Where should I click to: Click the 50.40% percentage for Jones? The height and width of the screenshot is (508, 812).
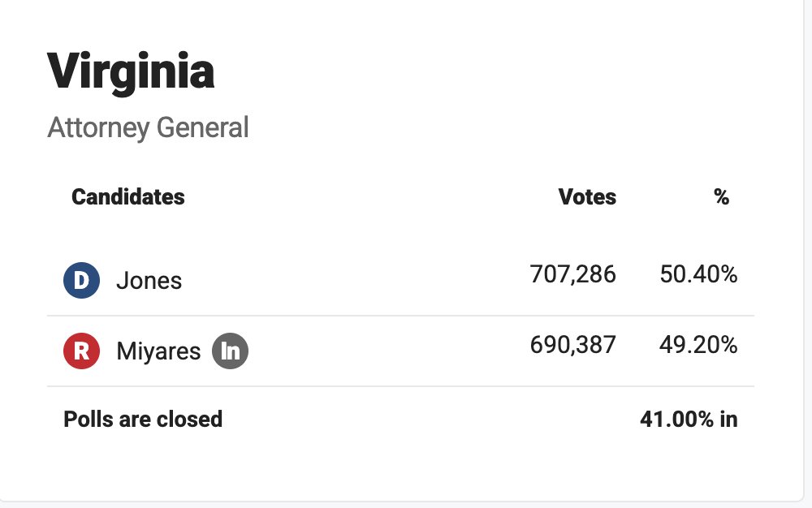click(x=698, y=274)
